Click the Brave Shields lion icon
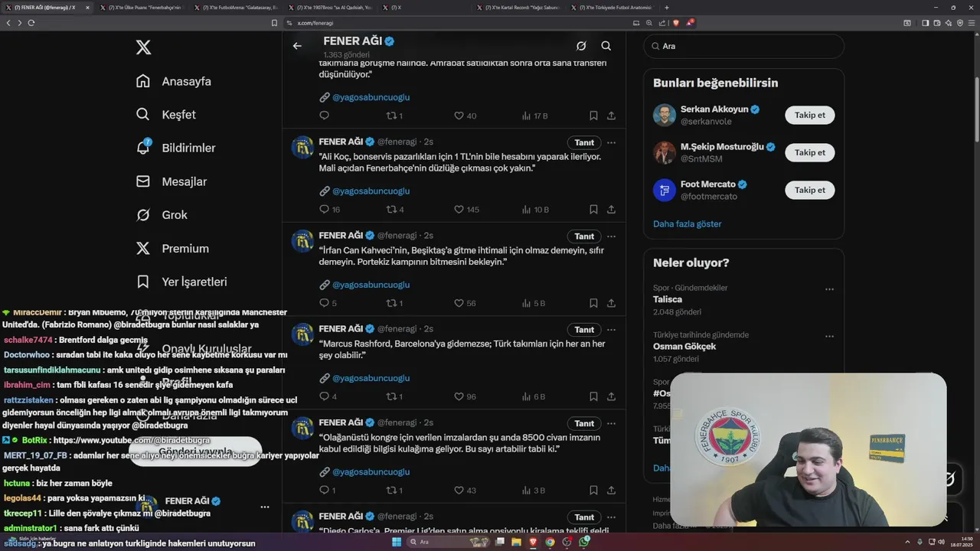The width and height of the screenshot is (980, 551). [x=675, y=23]
